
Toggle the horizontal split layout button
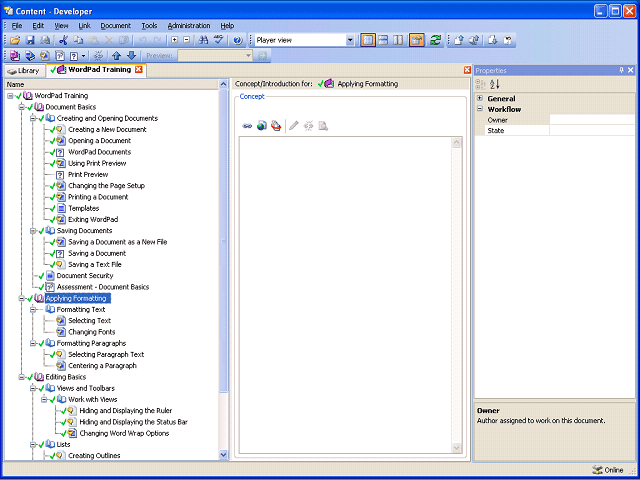tap(383, 40)
